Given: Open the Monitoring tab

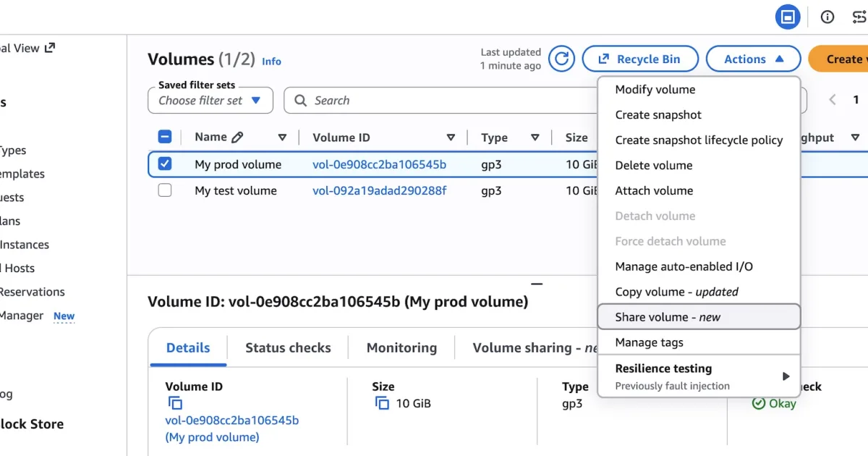Looking at the screenshot, I should click(401, 348).
